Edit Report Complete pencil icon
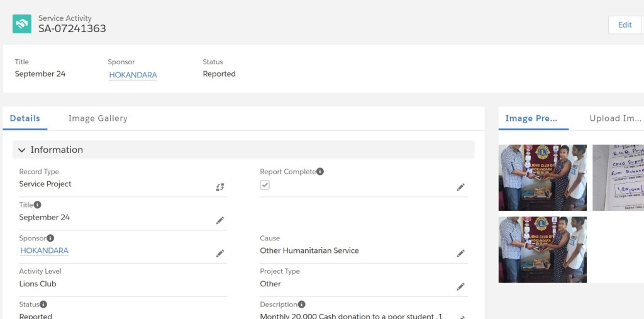Image resolution: width=644 pixels, height=319 pixels. point(461,187)
